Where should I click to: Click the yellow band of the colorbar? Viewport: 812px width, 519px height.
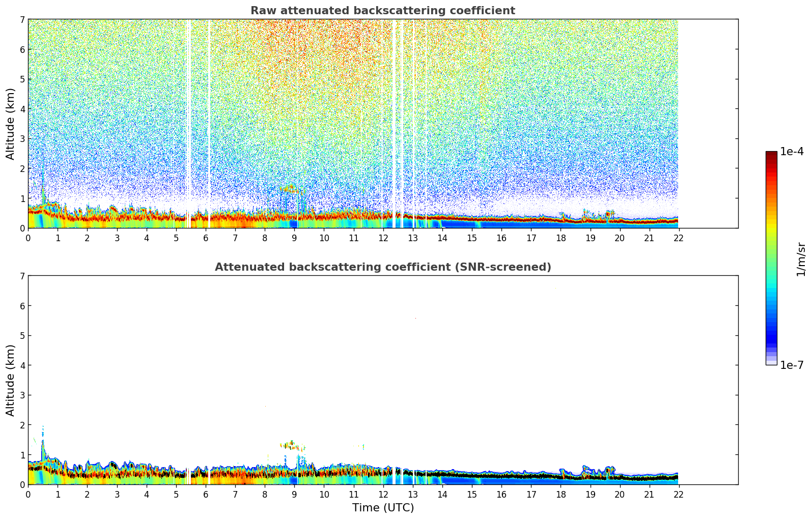pos(771,224)
